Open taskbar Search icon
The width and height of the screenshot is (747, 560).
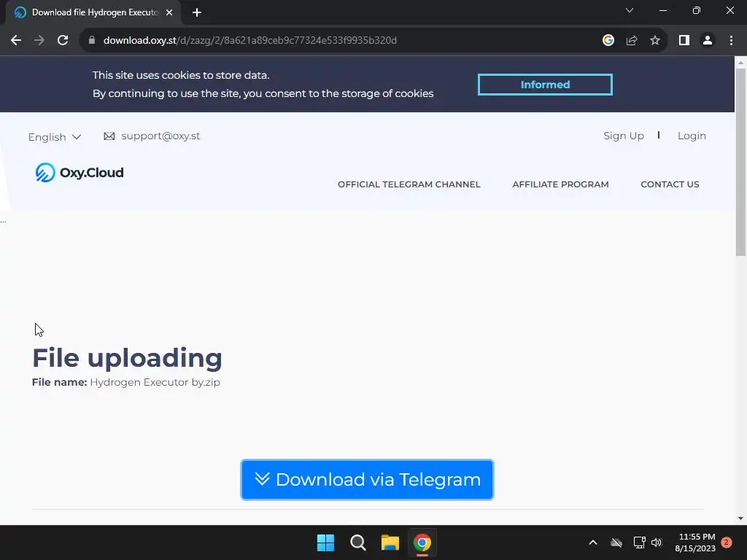(x=357, y=542)
